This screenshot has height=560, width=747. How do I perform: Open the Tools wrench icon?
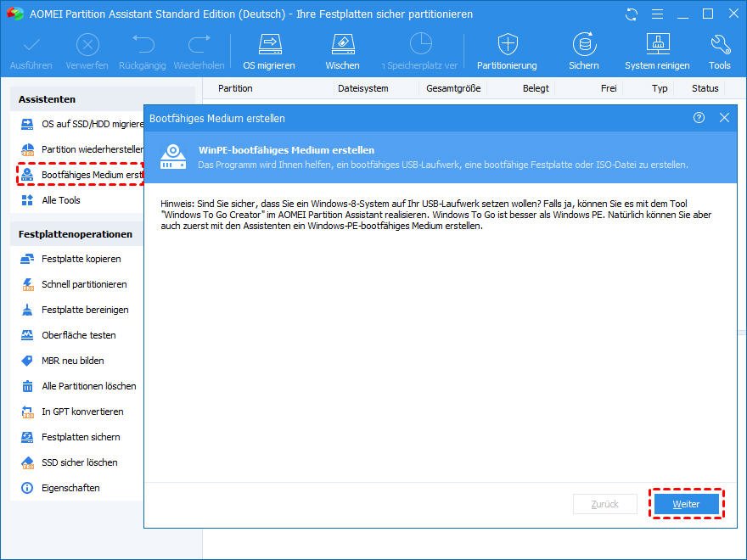[x=720, y=45]
